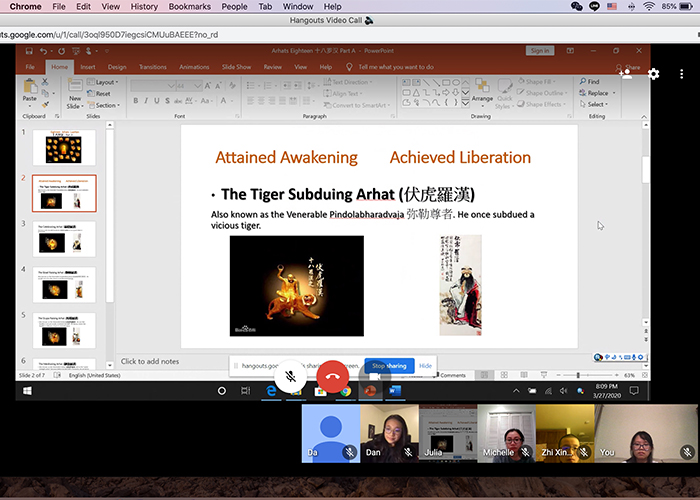Toggle italic formatting in Font group
Image resolution: width=700 pixels, height=500 pixels.
[x=145, y=100]
